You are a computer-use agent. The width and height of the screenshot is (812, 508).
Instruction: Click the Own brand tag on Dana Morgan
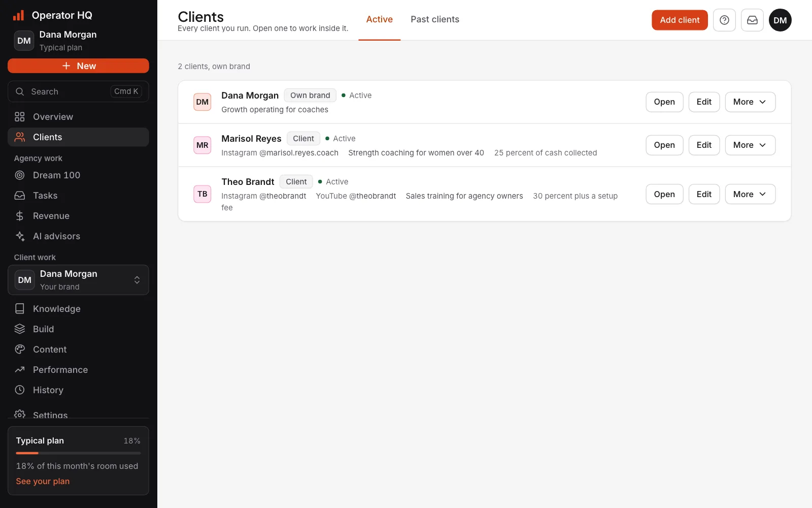(x=310, y=96)
